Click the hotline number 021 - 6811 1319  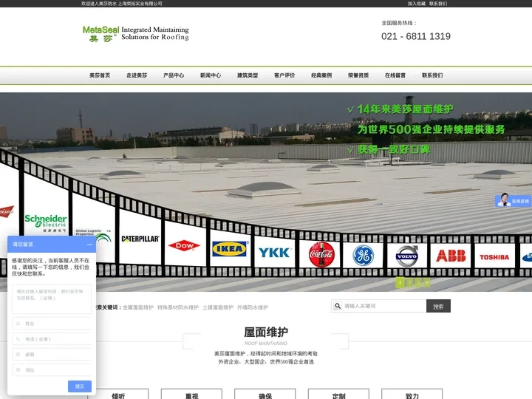click(416, 36)
